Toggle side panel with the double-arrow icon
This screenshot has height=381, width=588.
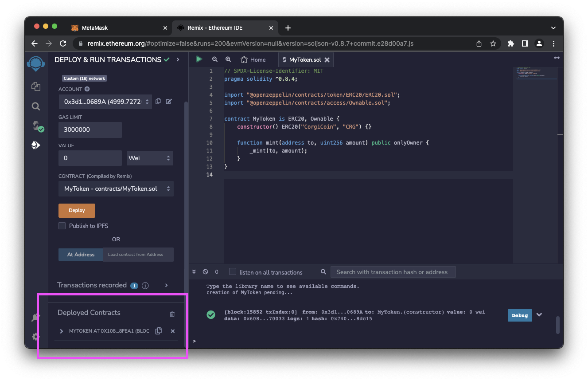[557, 58]
